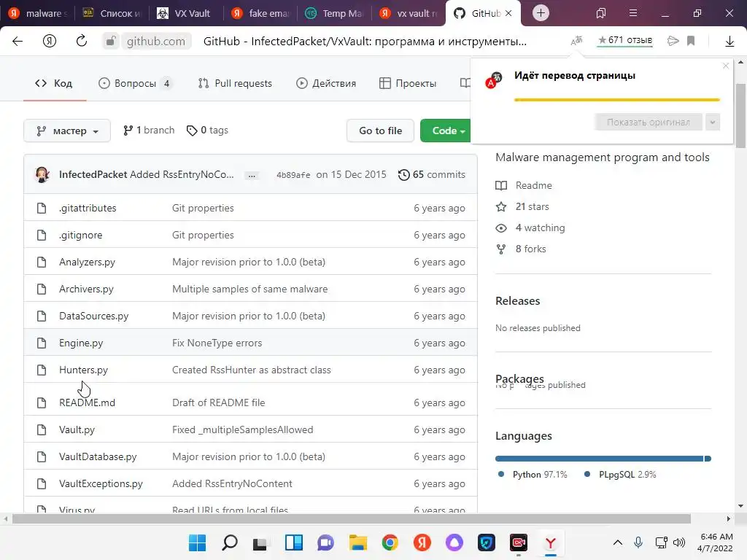Switch to the VX Vault tab
This screenshot has height=560, width=747.
tap(186, 13)
